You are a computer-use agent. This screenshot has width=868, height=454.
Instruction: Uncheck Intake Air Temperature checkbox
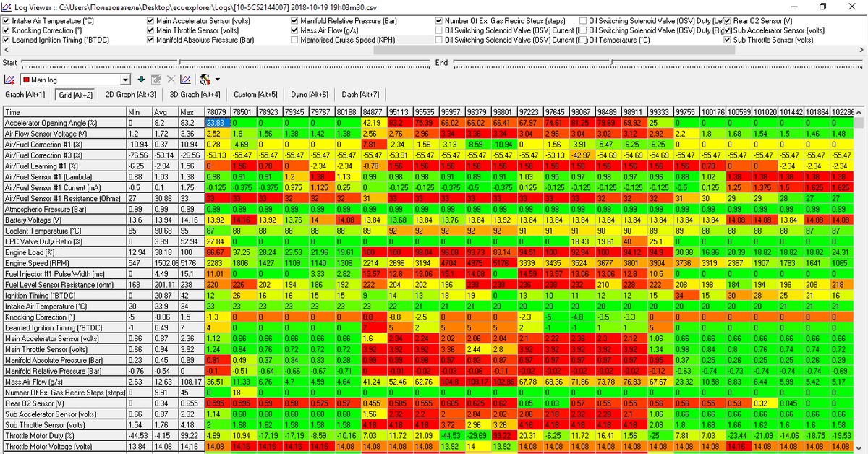click(7, 21)
